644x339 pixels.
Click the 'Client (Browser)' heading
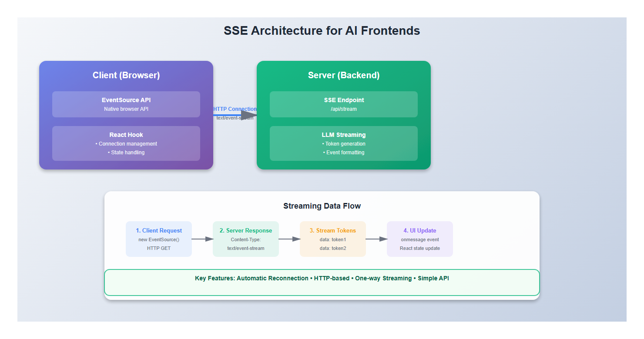click(x=126, y=75)
